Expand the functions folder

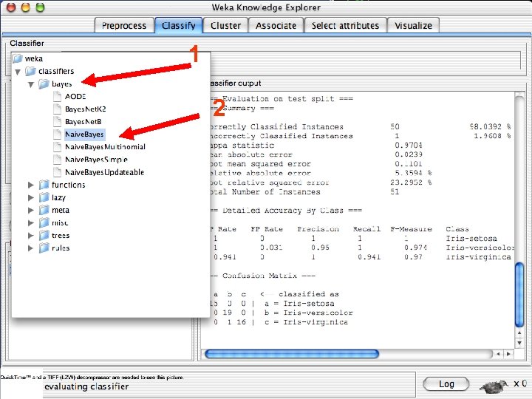(31, 185)
